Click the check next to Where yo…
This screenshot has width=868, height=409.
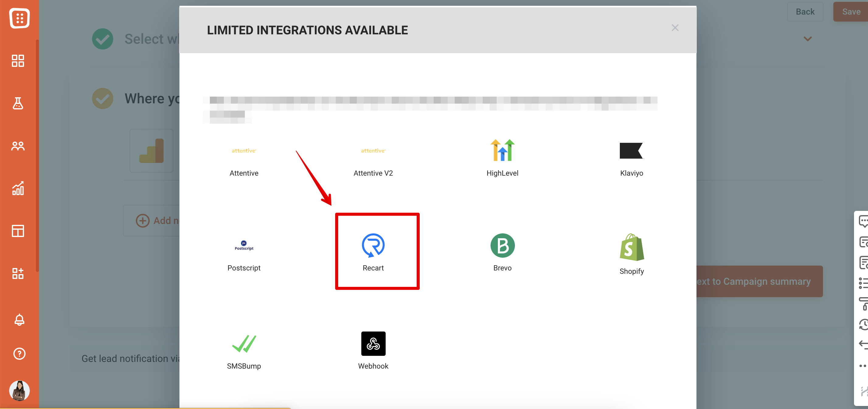coord(102,98)
